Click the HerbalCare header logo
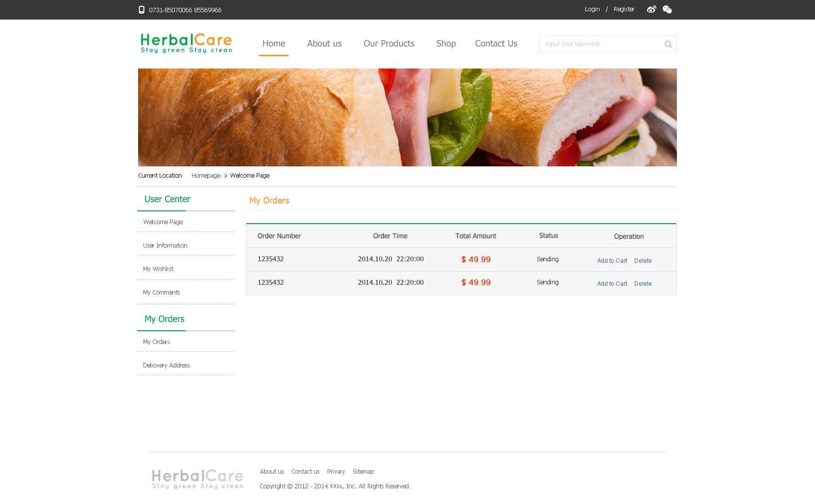Image resolution: width=815 pixels, height=504 pixels. (x=186, y=43)
